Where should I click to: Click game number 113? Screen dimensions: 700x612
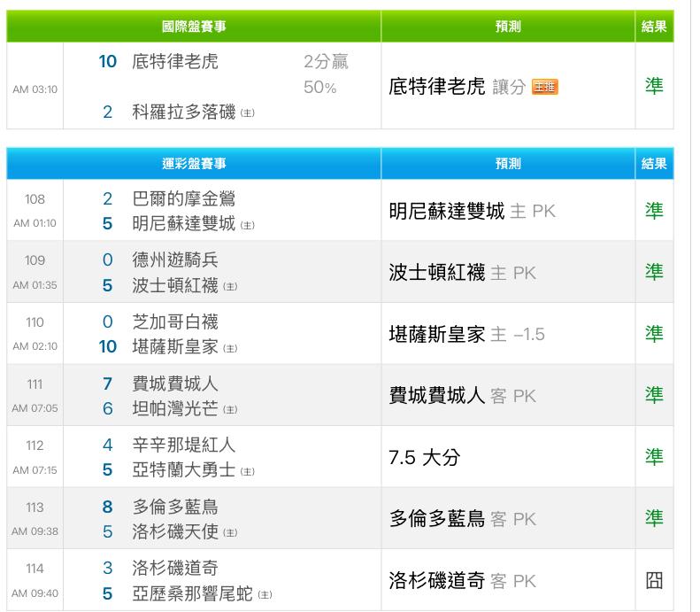coord(35,507)
